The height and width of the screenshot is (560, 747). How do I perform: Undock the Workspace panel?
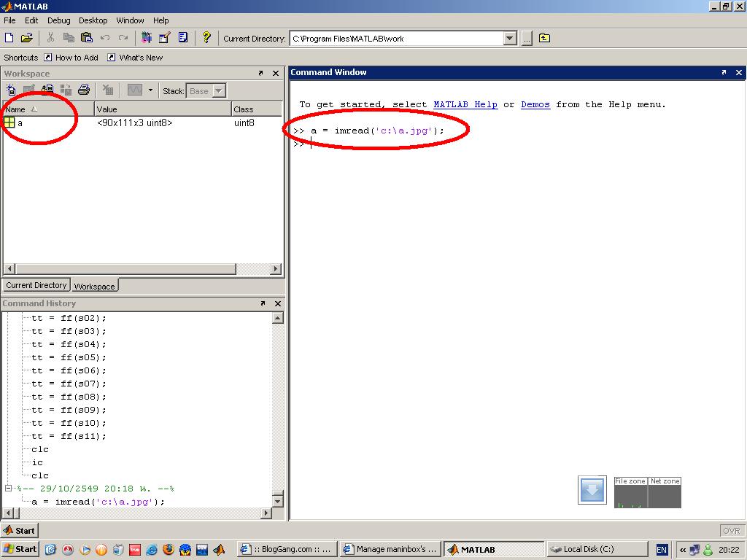(260, 74)
